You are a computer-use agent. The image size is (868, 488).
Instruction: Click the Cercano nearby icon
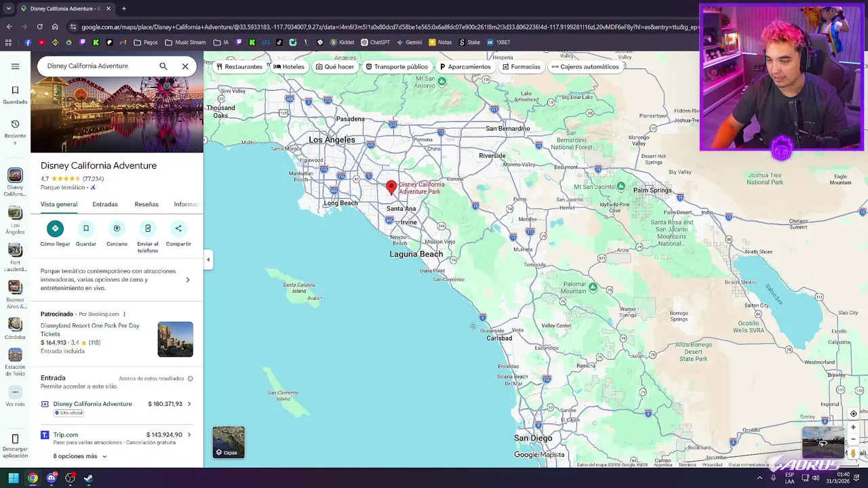coord(117,228)
